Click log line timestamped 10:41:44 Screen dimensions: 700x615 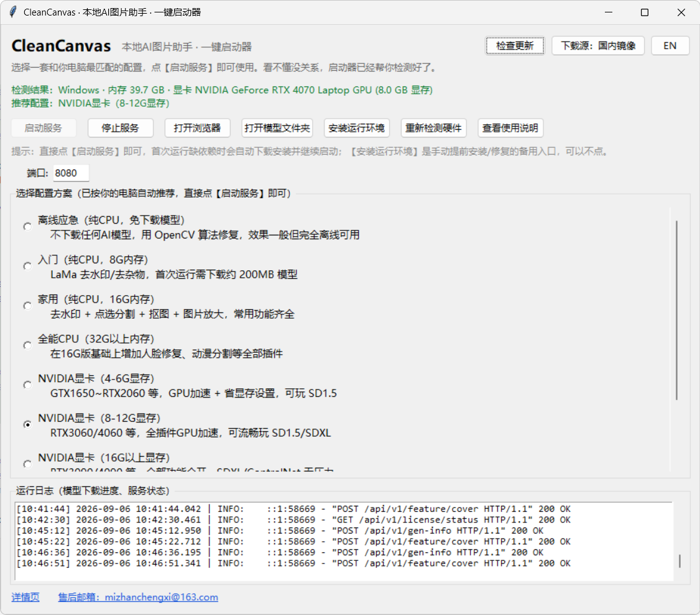pyautogui.click(x=293, y=509)
